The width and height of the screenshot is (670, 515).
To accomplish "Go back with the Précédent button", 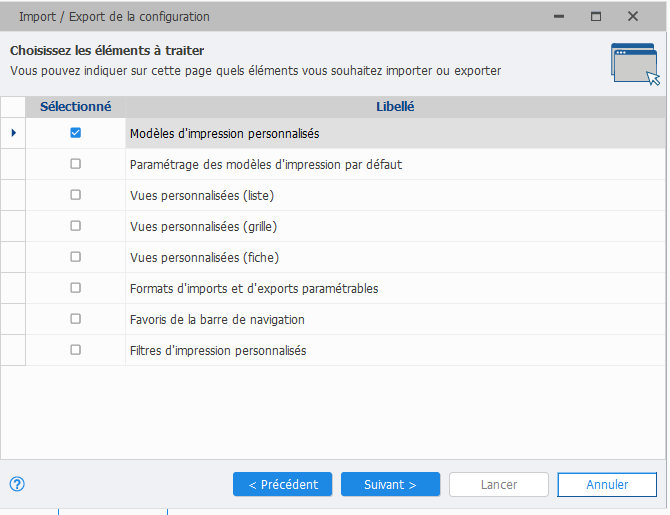I will click(283, 484).
